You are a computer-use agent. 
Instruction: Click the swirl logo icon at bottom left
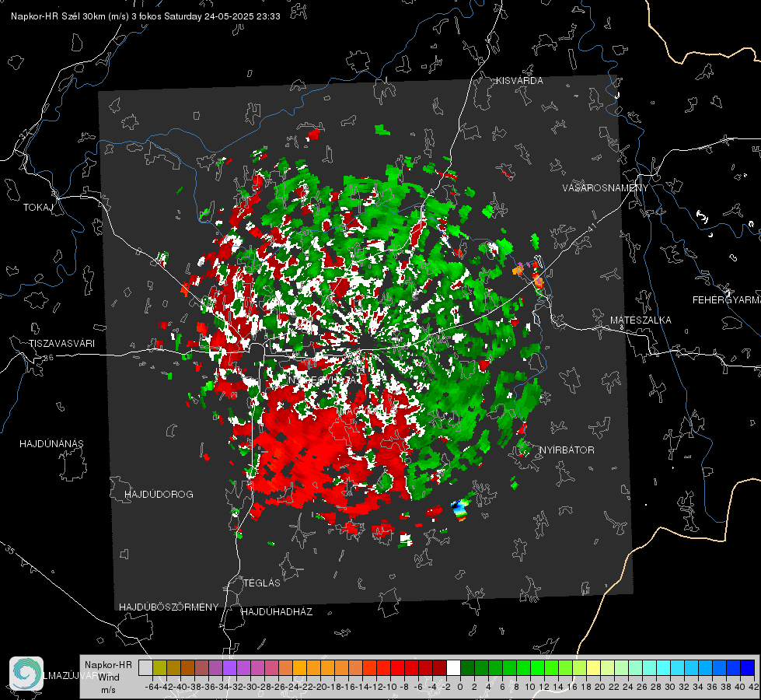coord(26,674)
